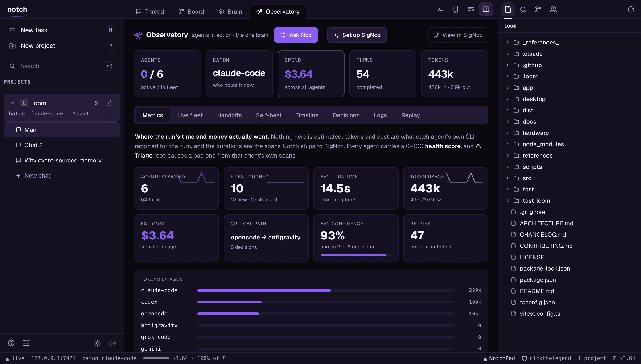This screenshot has height=364, width=641.
Task: Click the claude-code token bar
Action: tap(325, 291)
